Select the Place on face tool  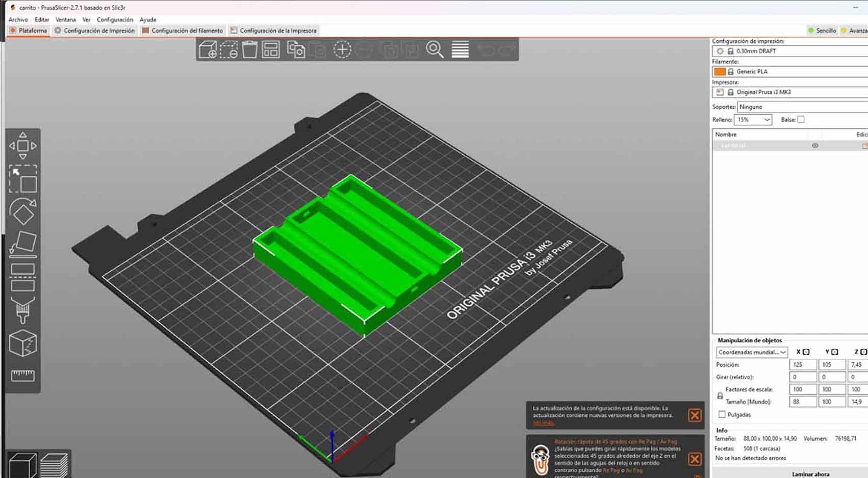pos(23,244)
